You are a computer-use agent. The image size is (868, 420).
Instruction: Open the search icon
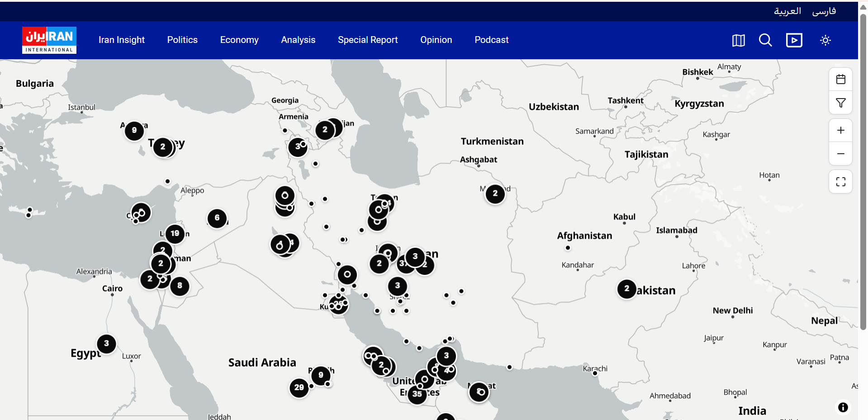point(765,40)
